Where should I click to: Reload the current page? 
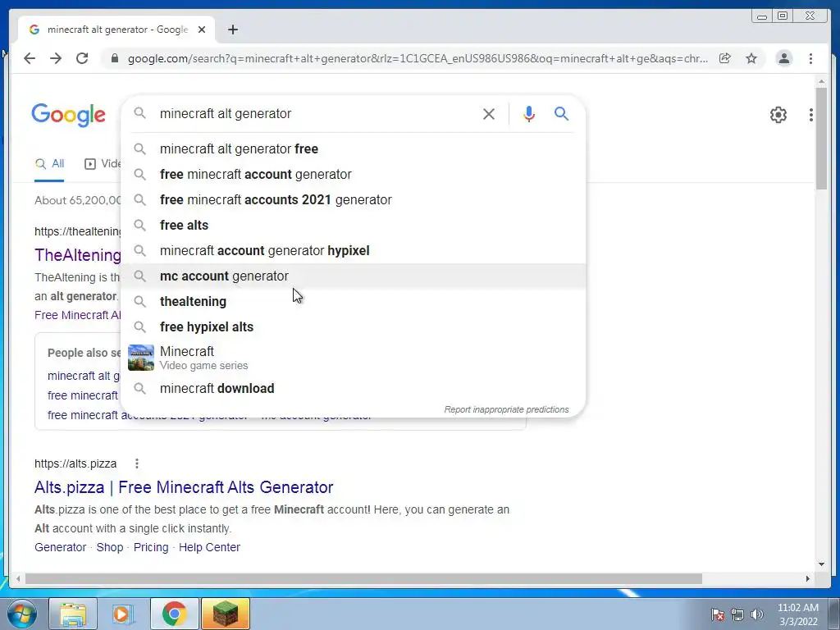click(x=82, y=58)
